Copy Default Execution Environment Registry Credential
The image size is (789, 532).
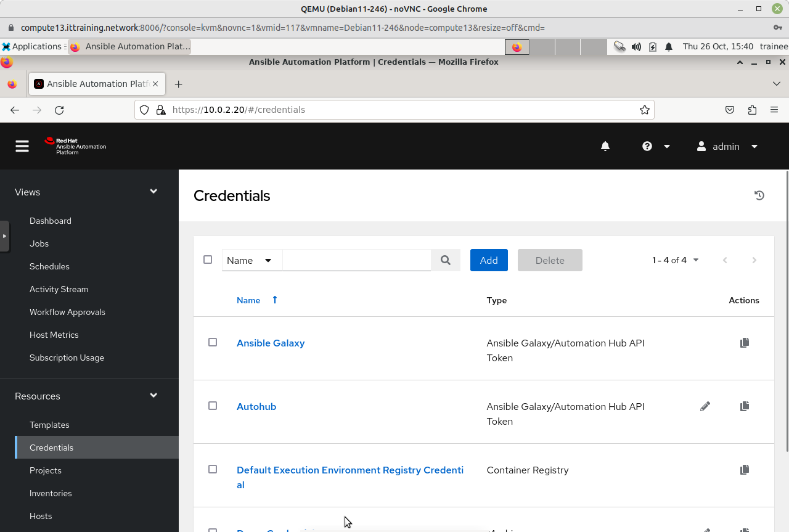coord(745,470)
